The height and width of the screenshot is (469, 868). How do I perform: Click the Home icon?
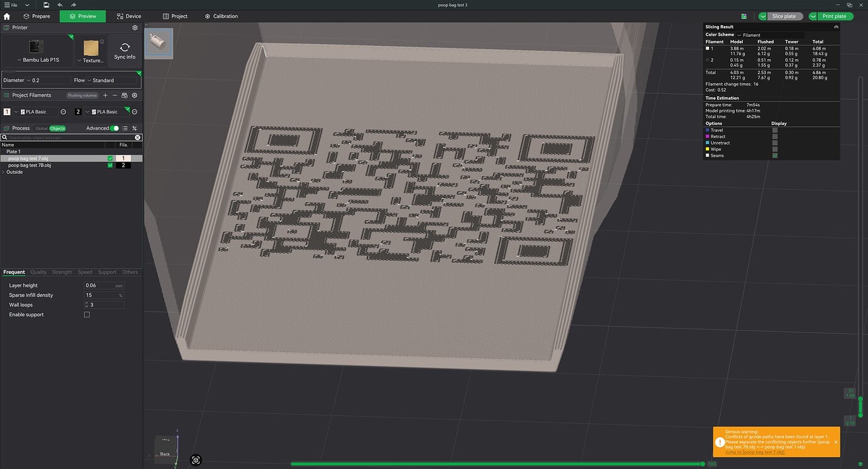7,16
